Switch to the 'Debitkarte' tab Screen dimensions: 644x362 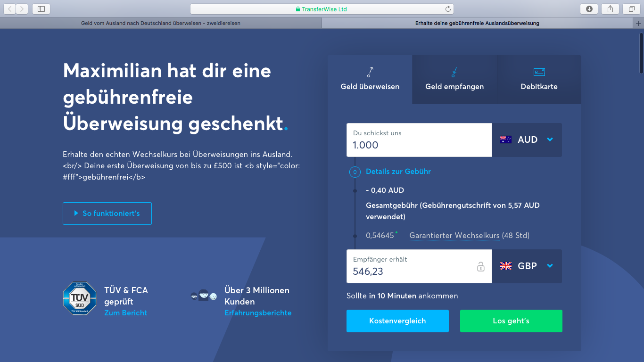click(539, 79)
